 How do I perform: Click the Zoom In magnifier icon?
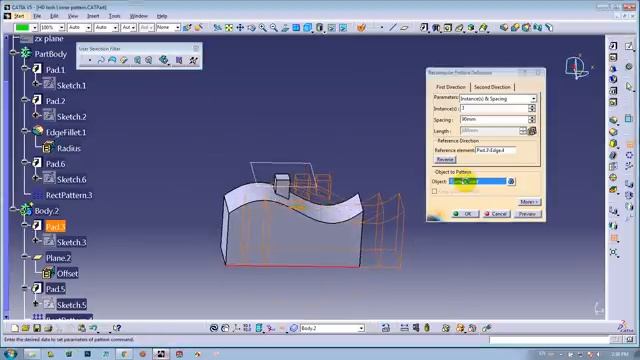262,27
